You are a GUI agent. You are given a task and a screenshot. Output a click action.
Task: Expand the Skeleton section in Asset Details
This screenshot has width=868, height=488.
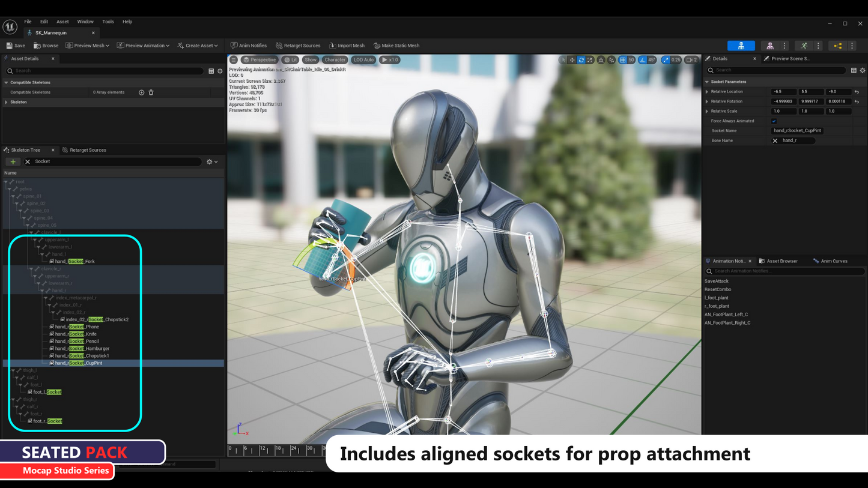click(7, 102)
